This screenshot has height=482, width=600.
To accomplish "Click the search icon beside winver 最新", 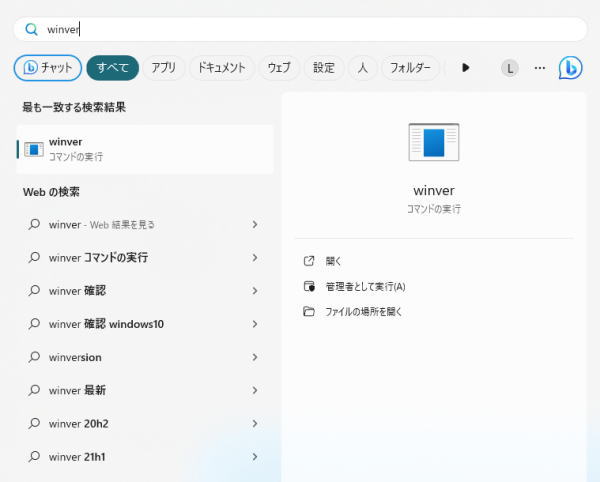I will [34, 390].
